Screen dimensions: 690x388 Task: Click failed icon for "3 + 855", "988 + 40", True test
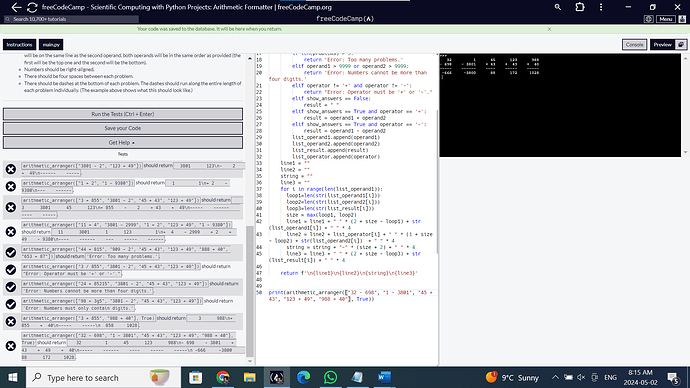coord(11,322)
